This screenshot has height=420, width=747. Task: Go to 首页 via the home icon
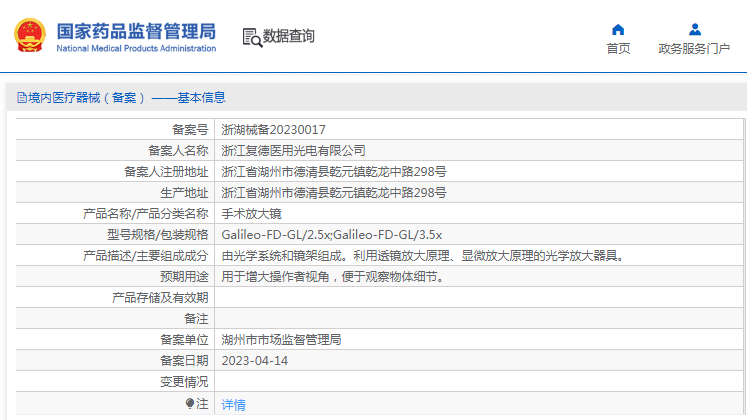click(x=618, y=30)
